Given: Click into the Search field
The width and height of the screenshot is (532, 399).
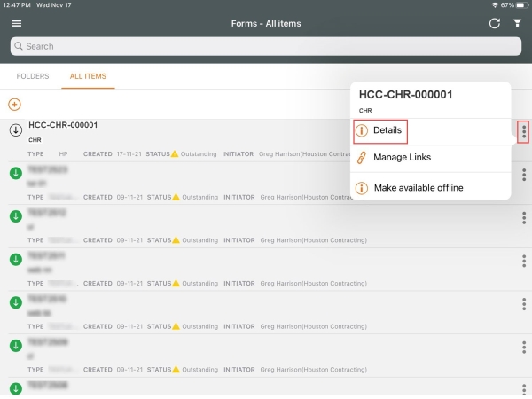Looking at the screenshot, I should pos(266,46).
